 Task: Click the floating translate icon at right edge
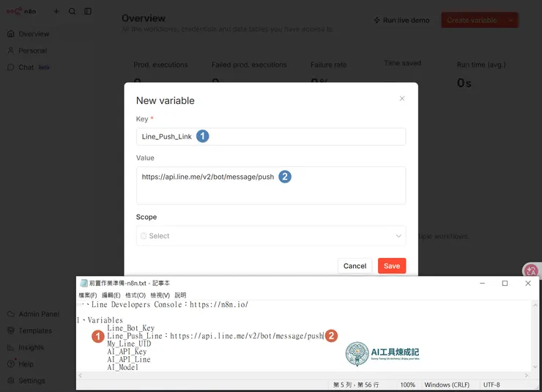[531, 270]
